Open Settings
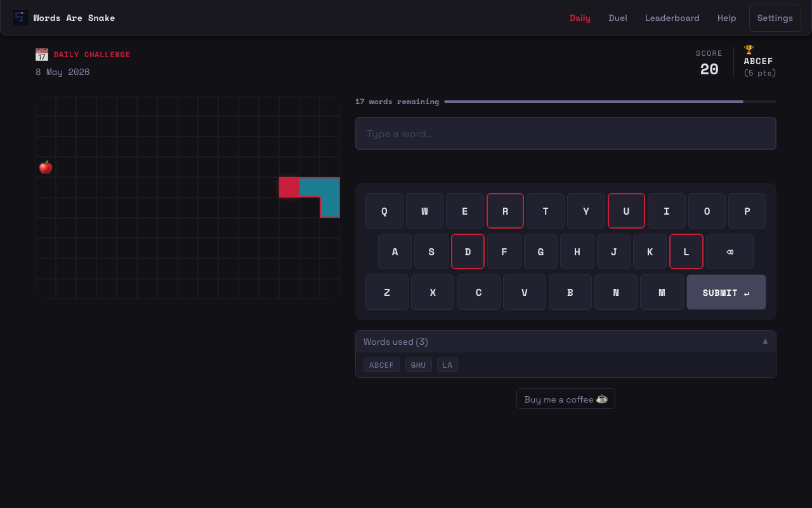This screenshot has width=812, height=508. coord(775,18)
